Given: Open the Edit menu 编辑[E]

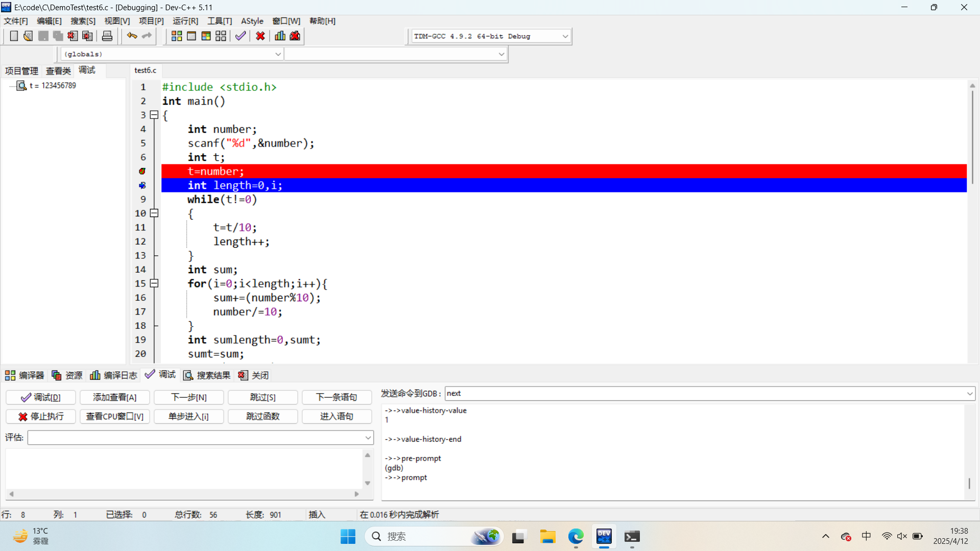Looking at the screenshot, I should point(49,21).
